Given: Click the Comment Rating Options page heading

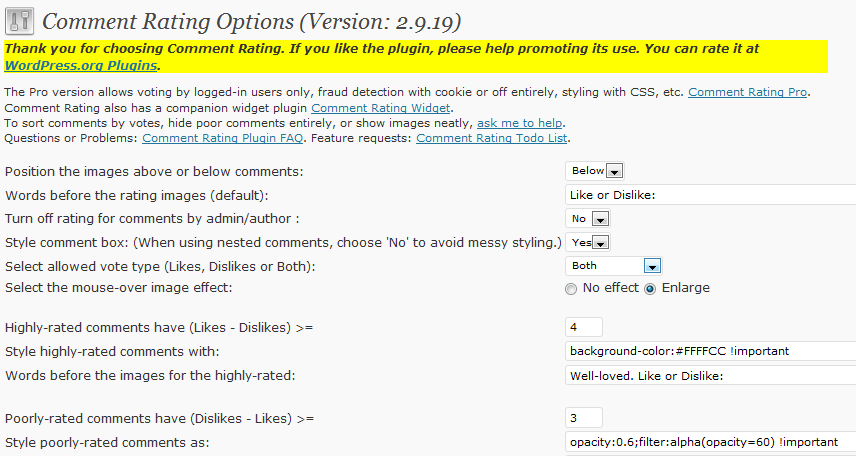Looking at the screenshot, I should (252, 22).
